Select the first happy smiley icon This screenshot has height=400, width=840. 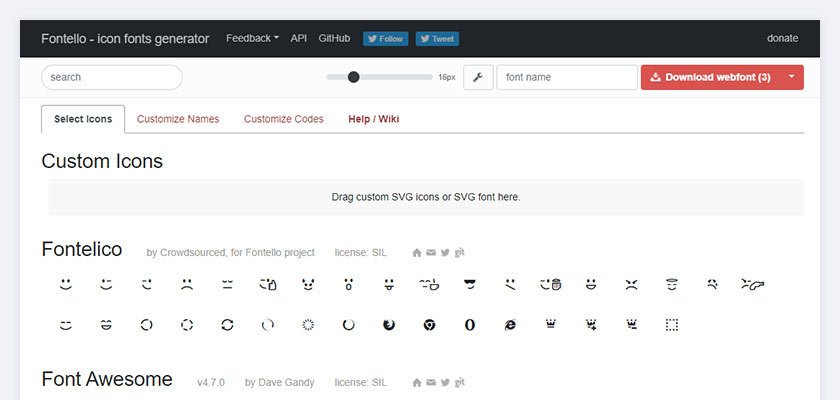[65, 284]
